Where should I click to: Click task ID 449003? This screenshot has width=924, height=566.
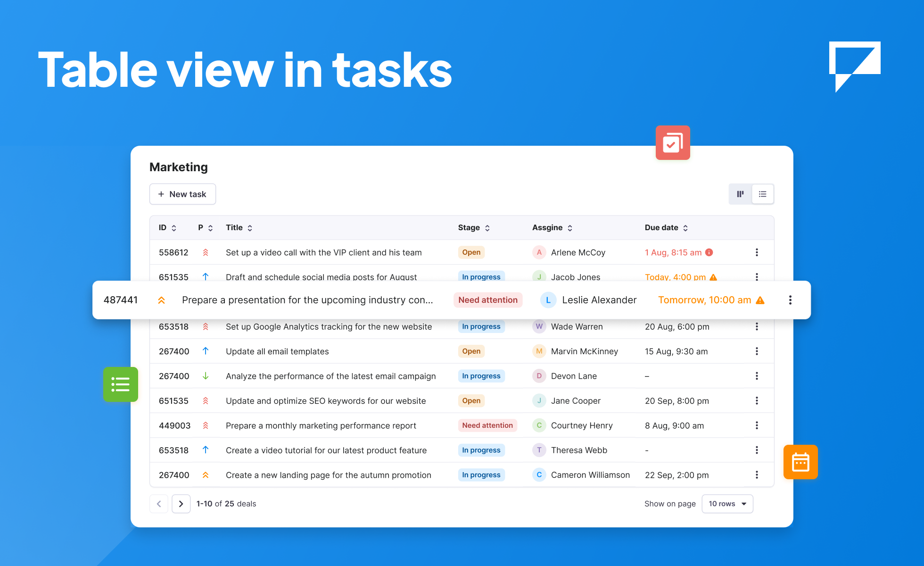(x=174, y=425)
